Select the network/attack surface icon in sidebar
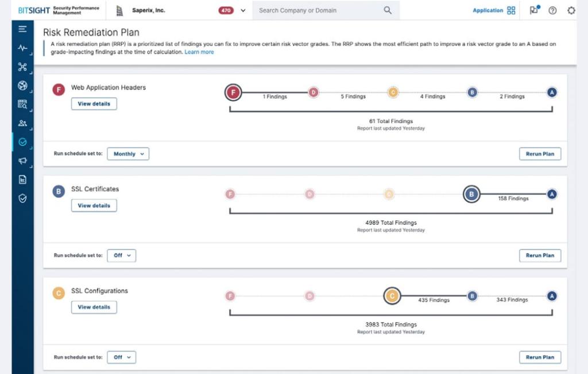Viewport: 588px width, 374px height. coord(22,67)
